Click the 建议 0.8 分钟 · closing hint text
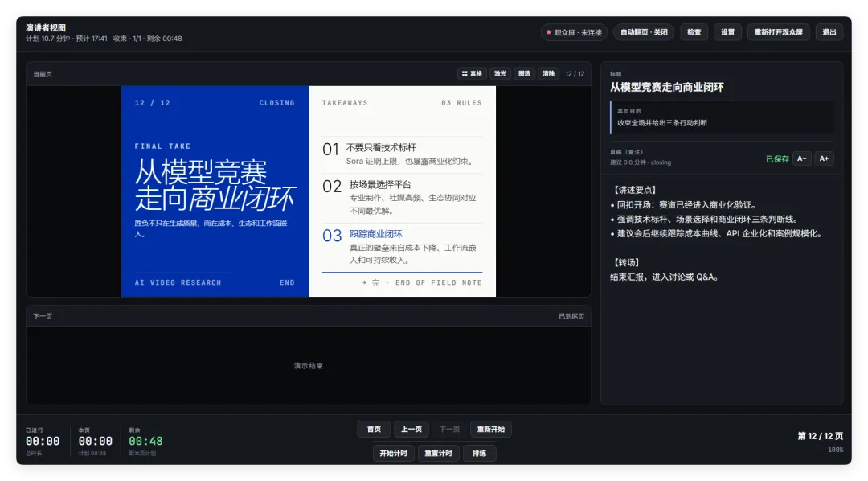Screen dimensions: 868x481 641,162
